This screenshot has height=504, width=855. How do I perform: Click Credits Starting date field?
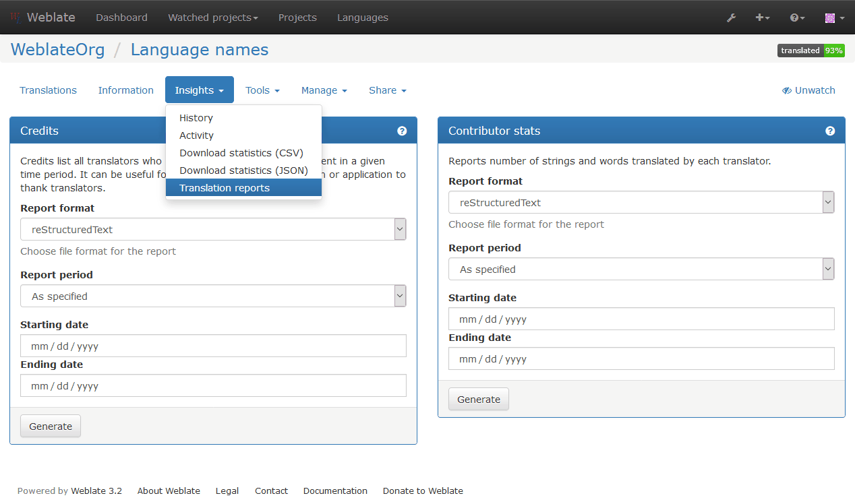click(213, 346)
